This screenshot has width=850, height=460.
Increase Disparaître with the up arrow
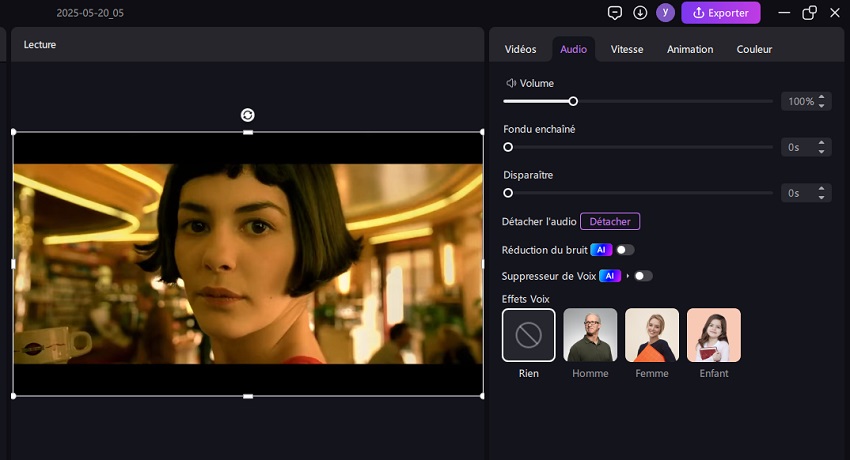click(822, 189)
